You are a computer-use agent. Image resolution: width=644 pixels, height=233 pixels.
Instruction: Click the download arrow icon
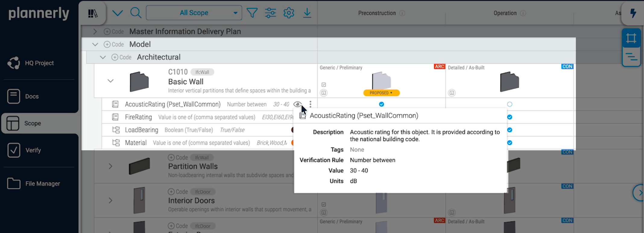pyautogui.click(x=307, y=13)
